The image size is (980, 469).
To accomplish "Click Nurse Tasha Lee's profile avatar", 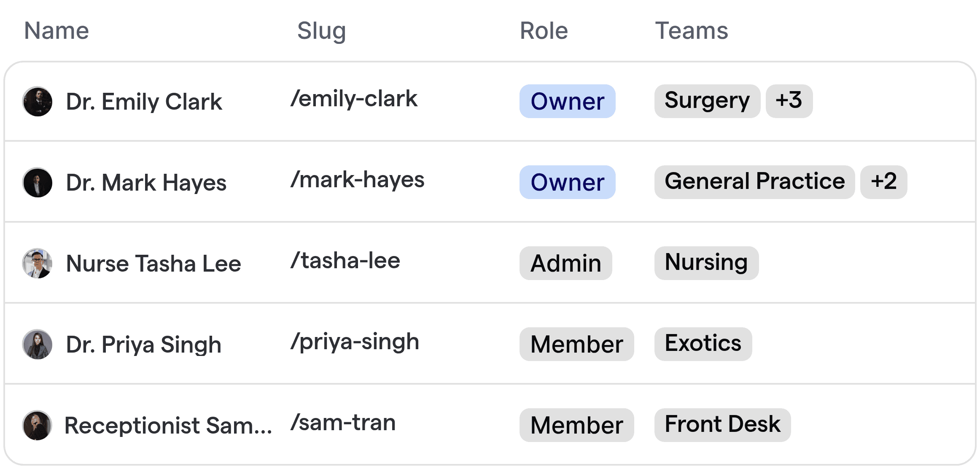I will [x=37, y=263].
